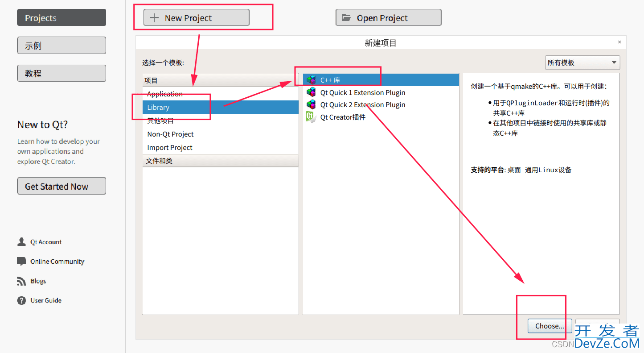Click the plus icon on New Project
The height and width of the screenshot is (353, 644).
[x=154, y=18]
